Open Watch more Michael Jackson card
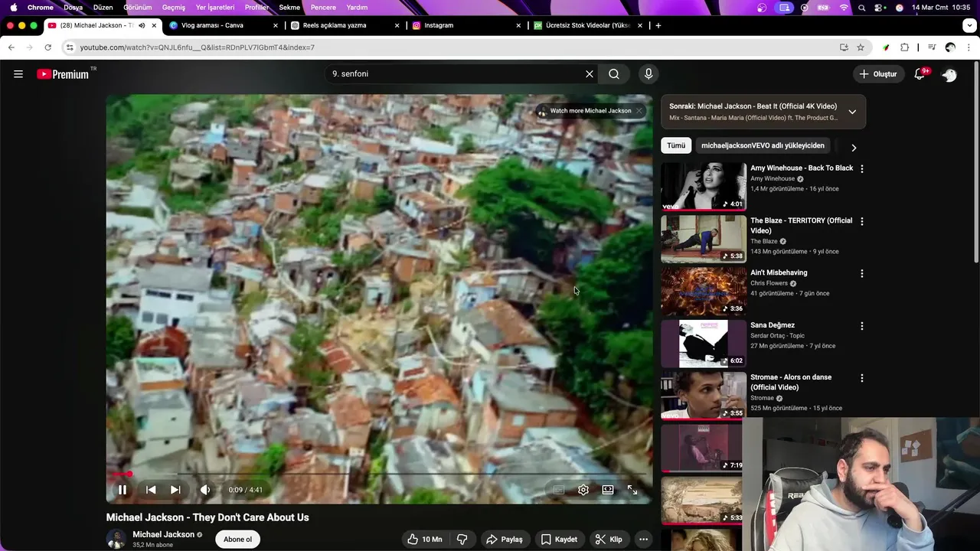This screenshot has height=551, width=980. point(584,111)
